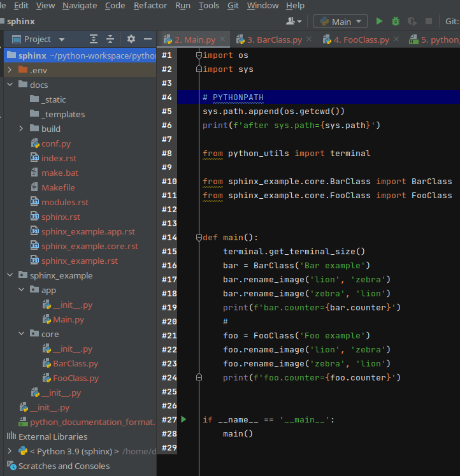This screenshot has height=476, width=460.
Task: Collapse the sphinx_example package
Action: (10, 275)
